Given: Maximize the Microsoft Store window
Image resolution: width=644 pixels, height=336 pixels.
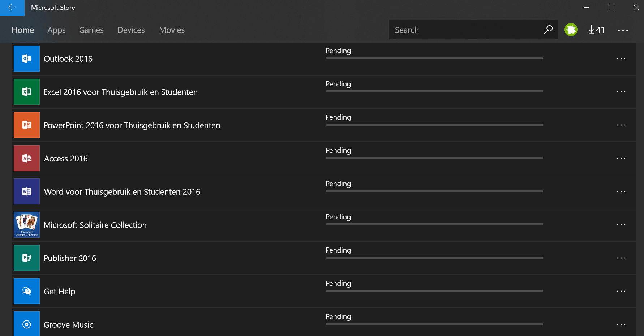Looking at the screenshot, I should click(611, 8).
